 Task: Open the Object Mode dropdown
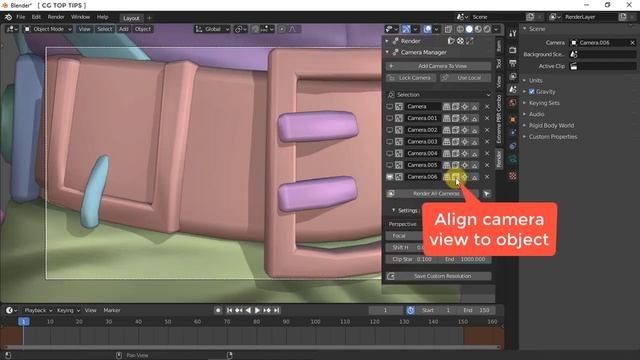[47, 29]
